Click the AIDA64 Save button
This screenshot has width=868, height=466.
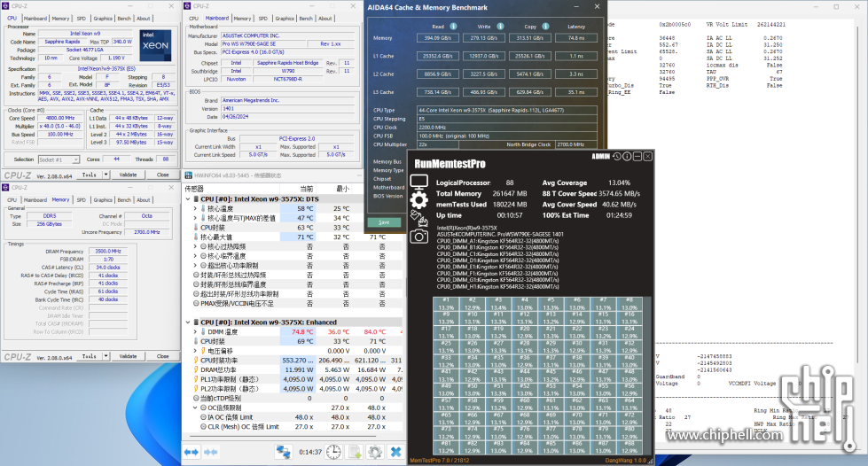pos(384,222)
